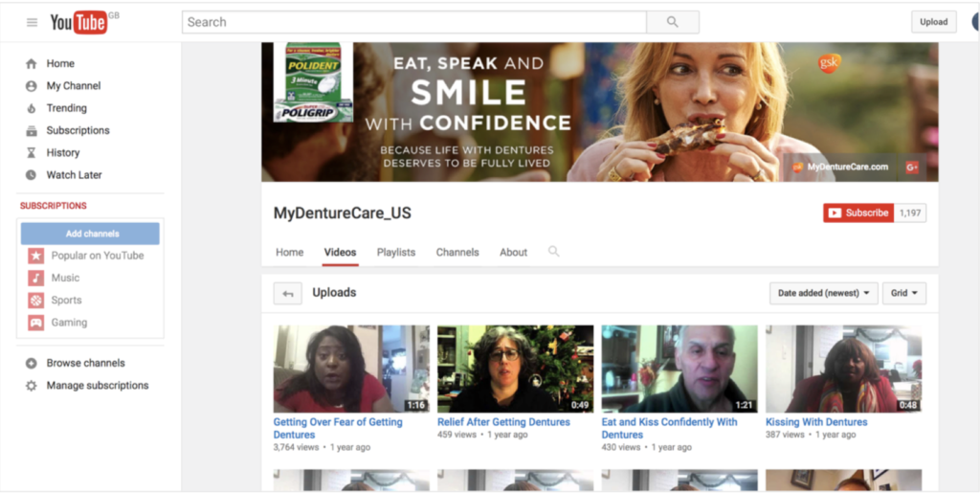Screen dimensions: 980x493
Task: Open Kissing With Dentures title link
Action: (x=816, y=422)
